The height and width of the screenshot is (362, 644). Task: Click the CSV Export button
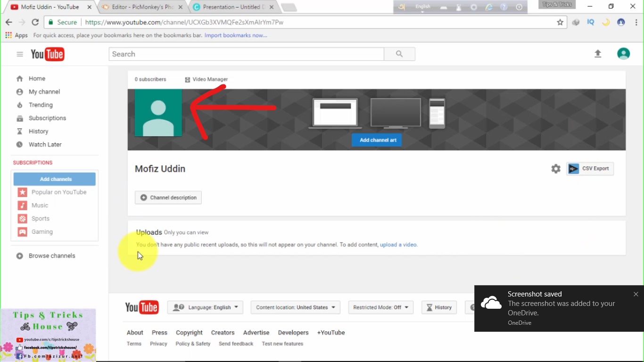coord(590,169)
